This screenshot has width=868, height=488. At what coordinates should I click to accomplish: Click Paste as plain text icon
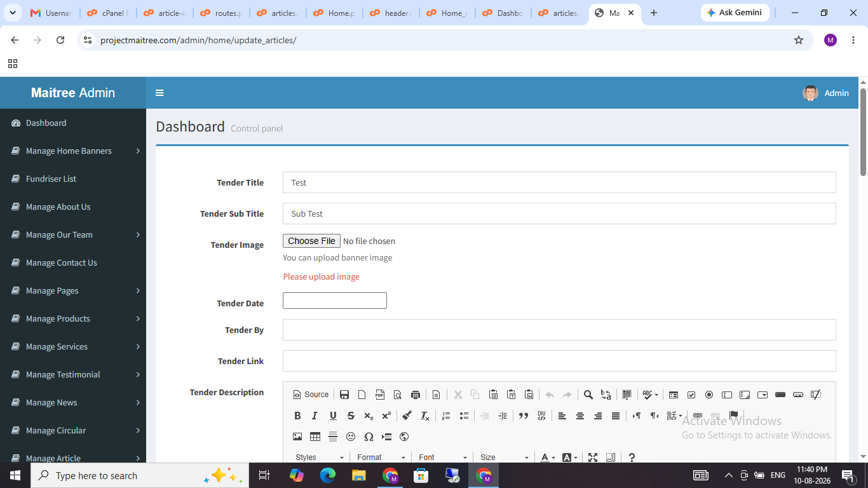click(511, 395)
